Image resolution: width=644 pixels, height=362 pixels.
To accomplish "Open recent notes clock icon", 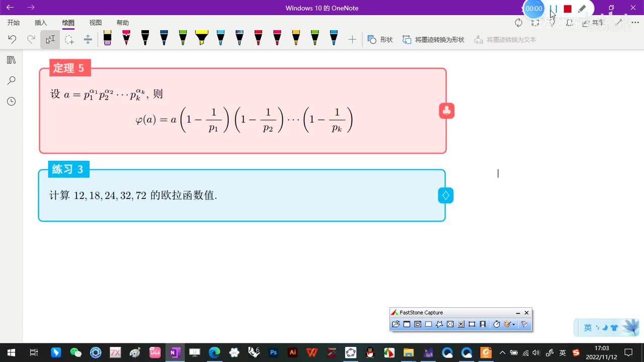I will (11, 101).
